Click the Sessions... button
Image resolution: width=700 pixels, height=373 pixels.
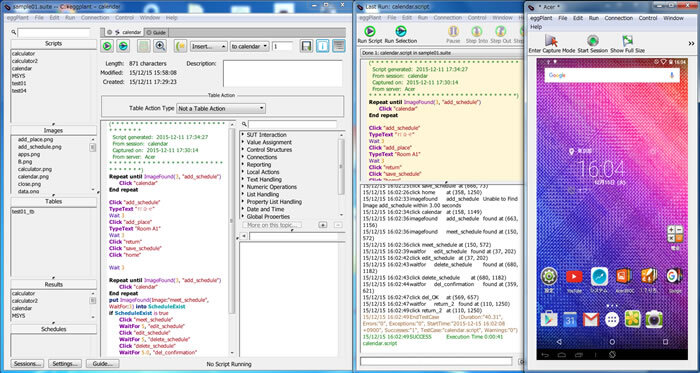[x=28, y=364]
